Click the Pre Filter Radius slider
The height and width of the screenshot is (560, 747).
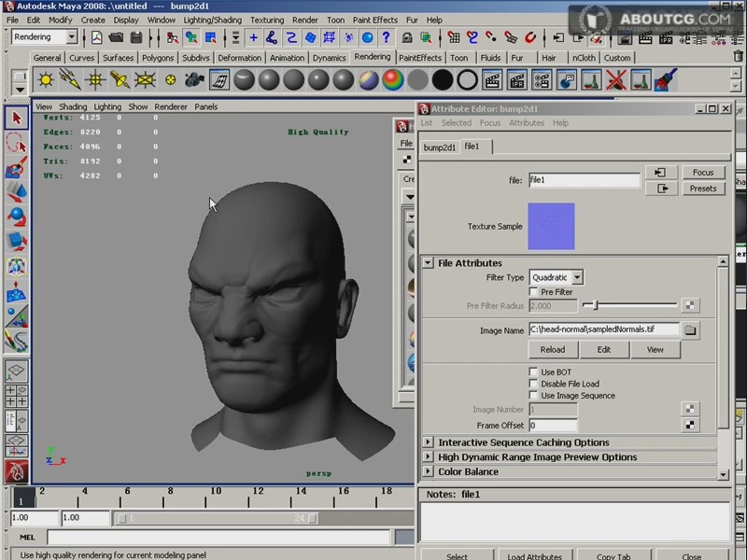point(629,305)
